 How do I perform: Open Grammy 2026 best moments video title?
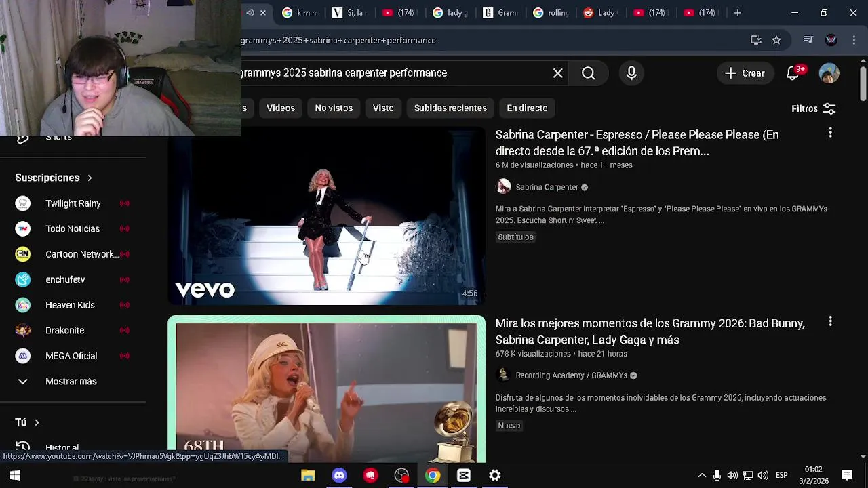click(x=650, y=331)
